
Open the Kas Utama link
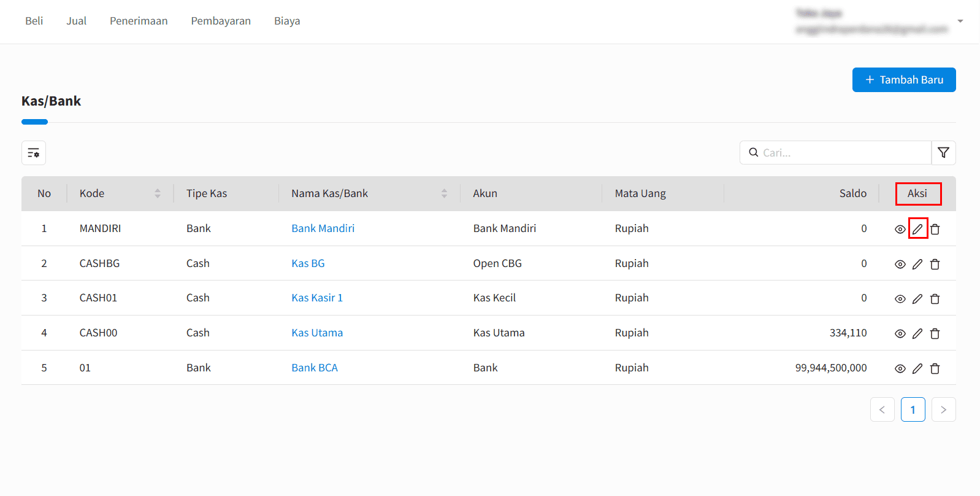pos(317,333)
